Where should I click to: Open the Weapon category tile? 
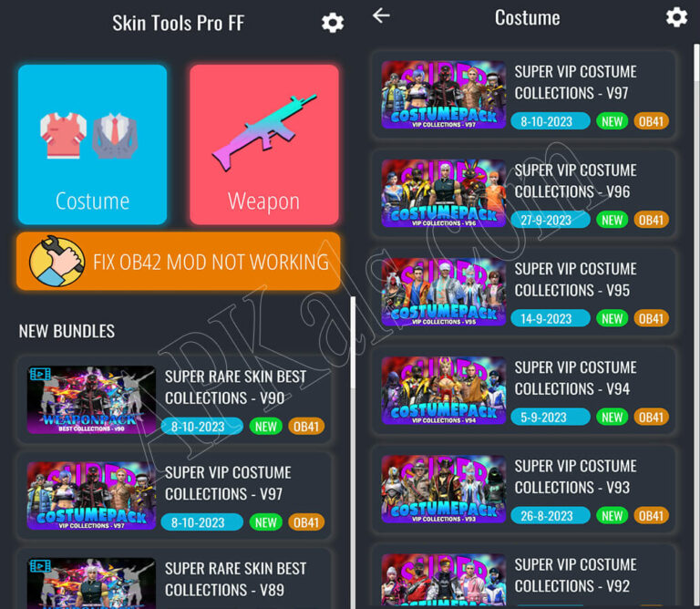pos(264,144)
